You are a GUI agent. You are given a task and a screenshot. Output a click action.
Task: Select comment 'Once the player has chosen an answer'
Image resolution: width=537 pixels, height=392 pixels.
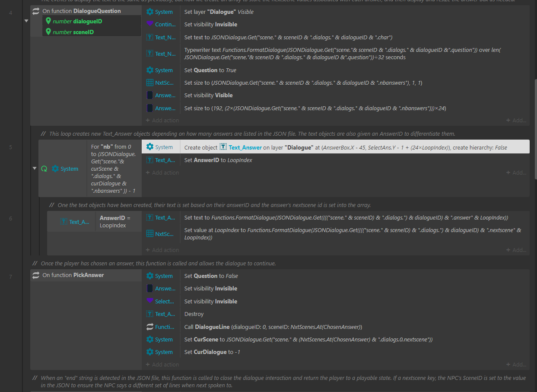(x=154, y=263)
